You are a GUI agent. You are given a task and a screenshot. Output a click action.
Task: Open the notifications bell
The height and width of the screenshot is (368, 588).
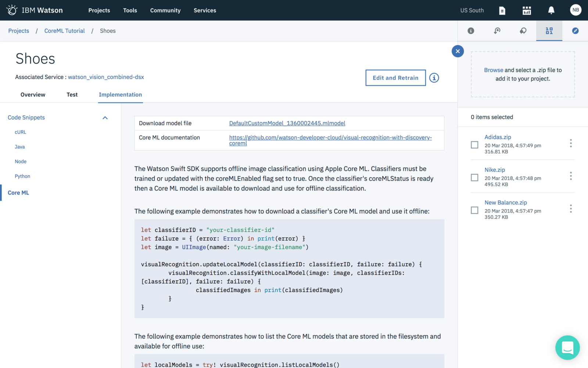tap(551, 10)
